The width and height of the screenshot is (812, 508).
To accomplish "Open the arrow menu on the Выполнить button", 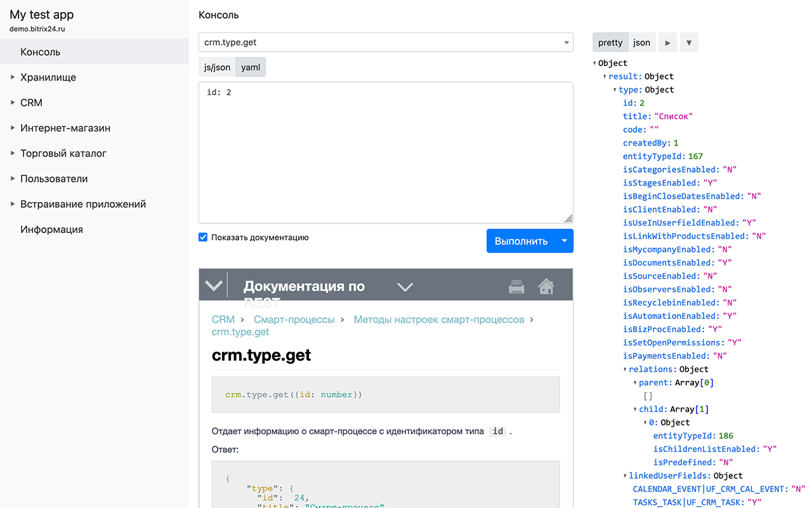I will click(x=565, y=241).
